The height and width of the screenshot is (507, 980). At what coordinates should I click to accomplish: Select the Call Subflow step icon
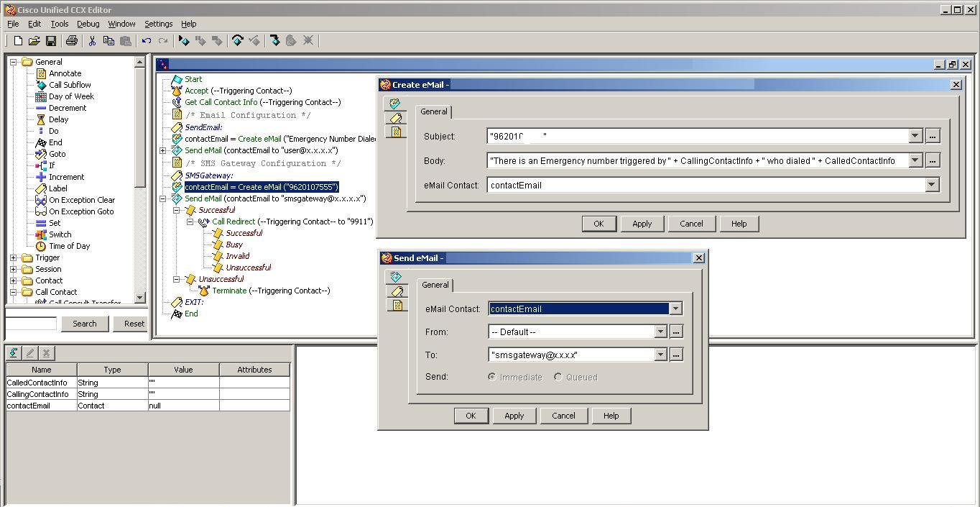click(41, 85)
